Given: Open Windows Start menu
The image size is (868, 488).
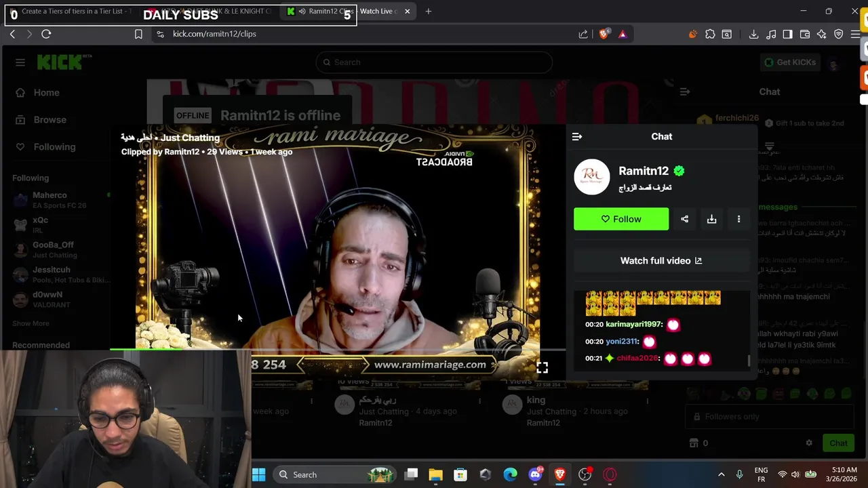Looking at the screenshot, I should pyautogui.click(x=258, y=474).
